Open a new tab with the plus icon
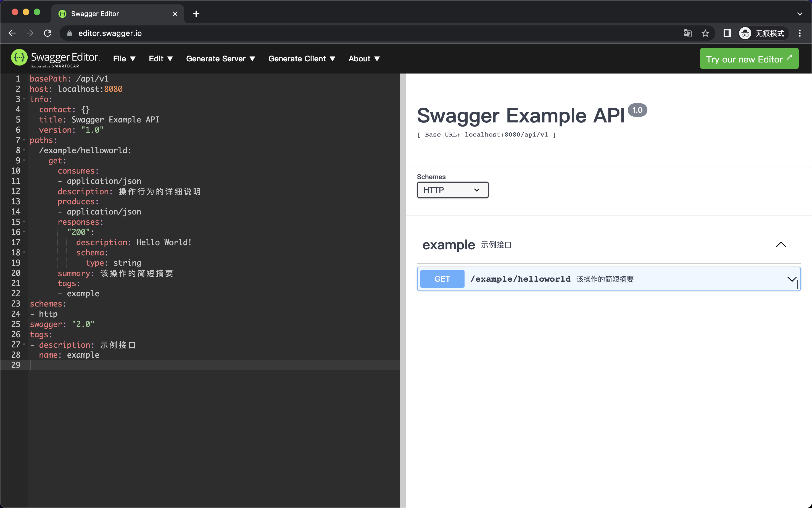 pyautogui.click(x=196, y=14)
